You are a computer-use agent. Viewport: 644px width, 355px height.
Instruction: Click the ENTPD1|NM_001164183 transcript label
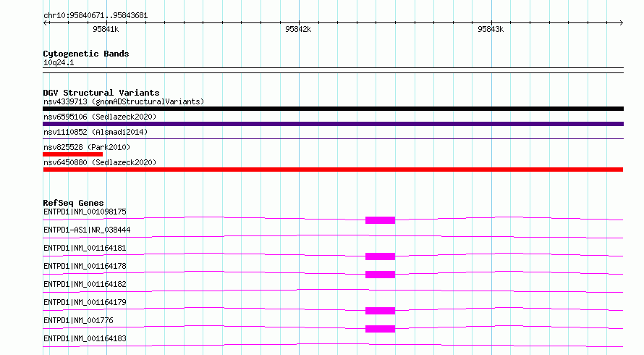click(x=85, y=338)
